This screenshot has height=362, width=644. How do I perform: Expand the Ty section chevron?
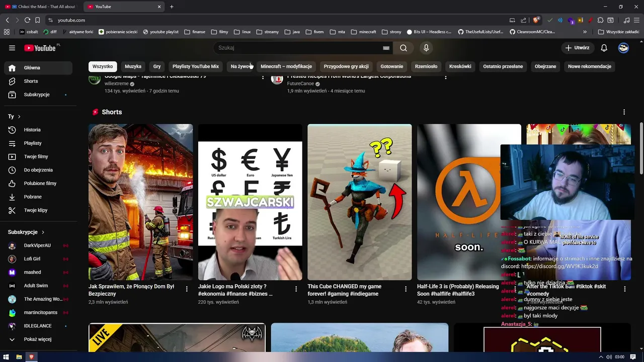tap(19, 117)
